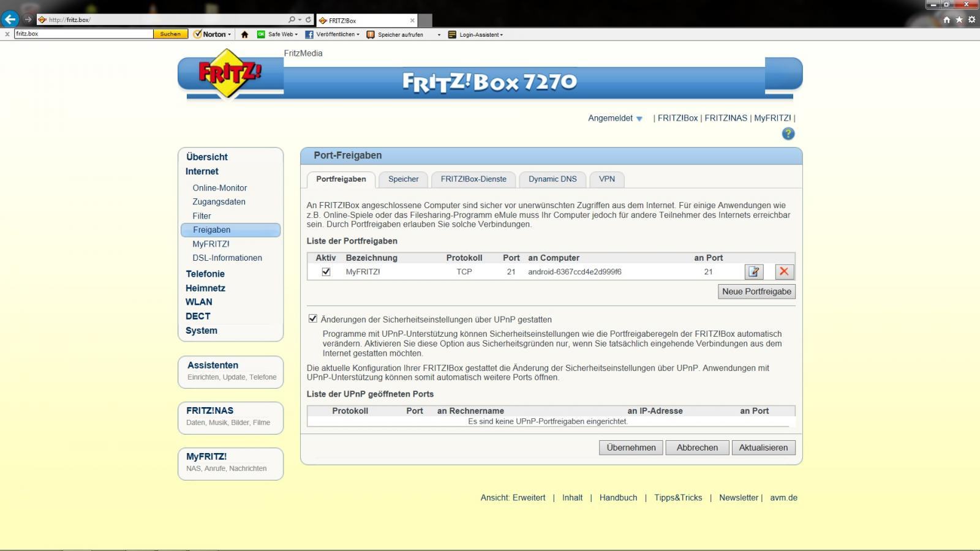Click the Login-Assistent icon
The image size is (980, 551).
click(452, 34)
